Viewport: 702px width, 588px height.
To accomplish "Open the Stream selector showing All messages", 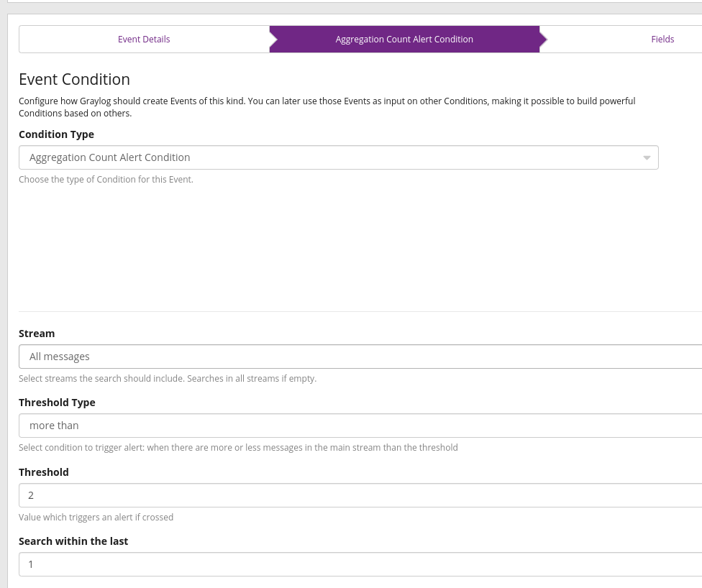I will pyautogui.click(x=360, y=357).
